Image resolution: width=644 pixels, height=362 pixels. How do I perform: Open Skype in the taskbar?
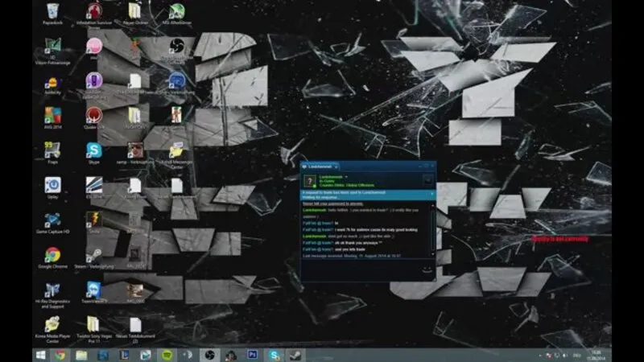click(x=274, y=355)
